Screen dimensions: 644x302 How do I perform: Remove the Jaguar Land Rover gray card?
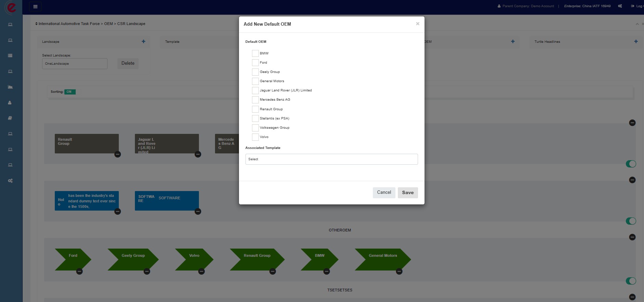(x=198, y=154)
